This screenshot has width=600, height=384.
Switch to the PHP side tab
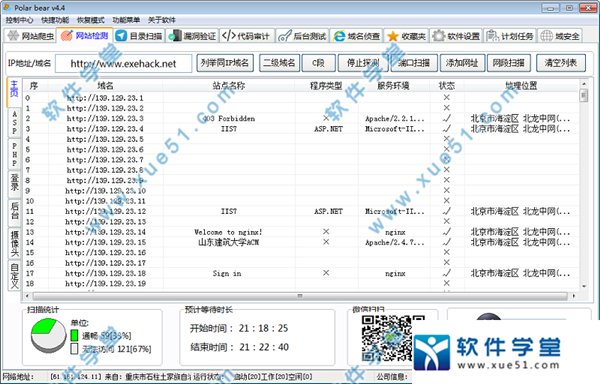point(14,155)
